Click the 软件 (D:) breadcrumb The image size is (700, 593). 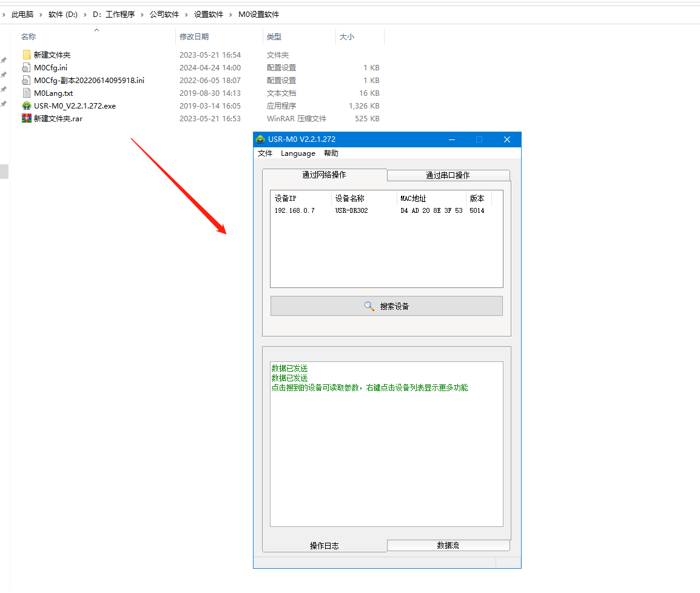tap(63, 15)
